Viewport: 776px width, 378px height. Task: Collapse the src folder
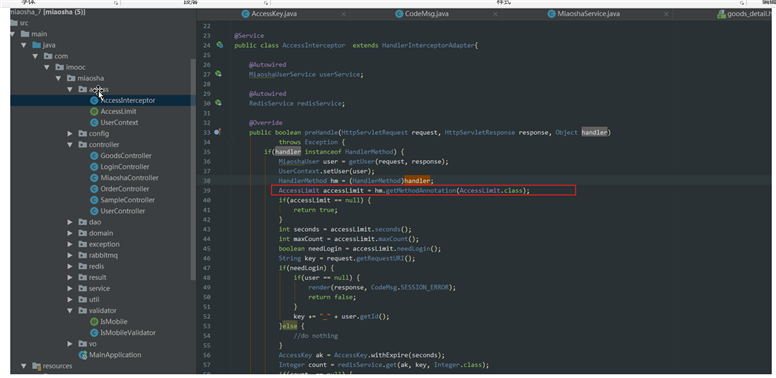pos(20,23)
